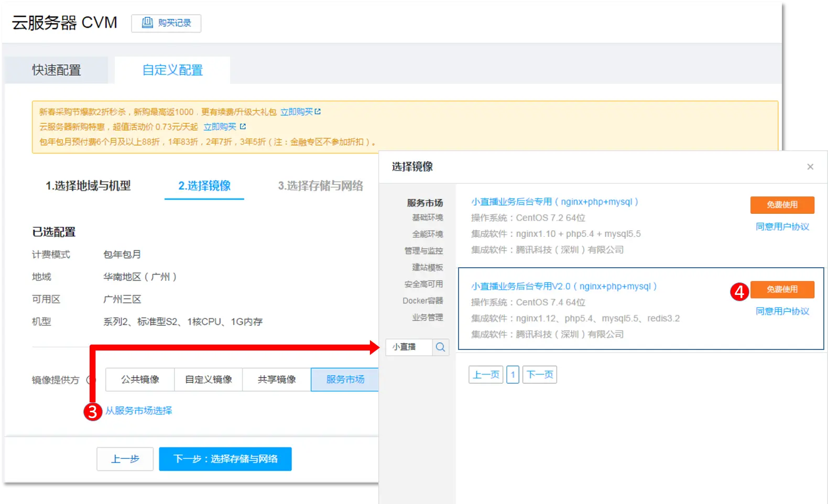Select 全能环境 category in 服务市场
The height and width of the screenshot is (504, 828).
(428, 234)
